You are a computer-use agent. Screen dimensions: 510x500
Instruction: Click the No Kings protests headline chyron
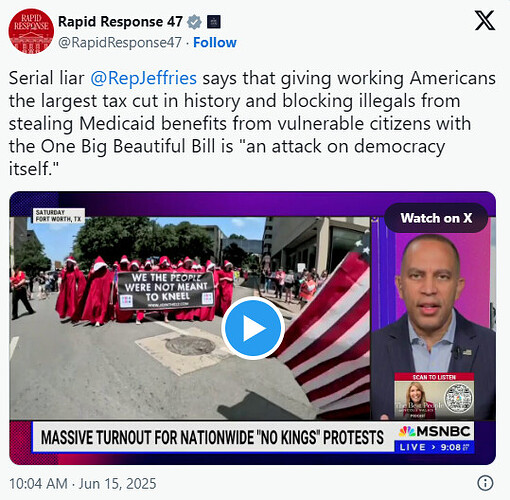click(212, 437)
